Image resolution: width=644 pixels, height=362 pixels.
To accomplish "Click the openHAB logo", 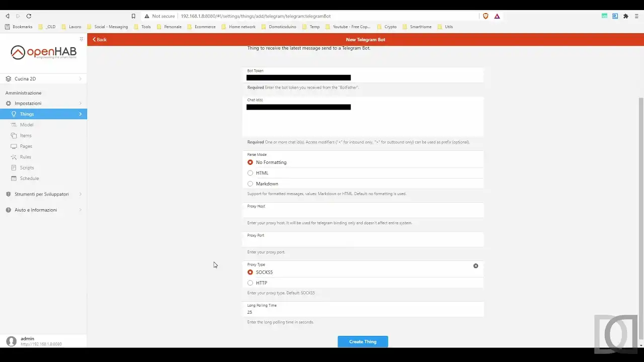I will click(x=44, y=52).
